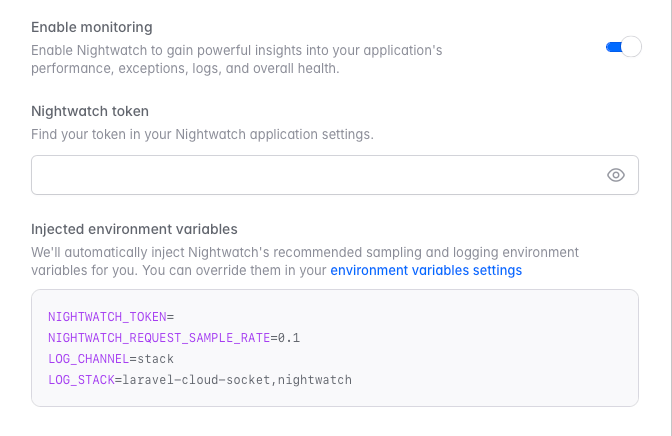Open the environment variables settings link

425,270
